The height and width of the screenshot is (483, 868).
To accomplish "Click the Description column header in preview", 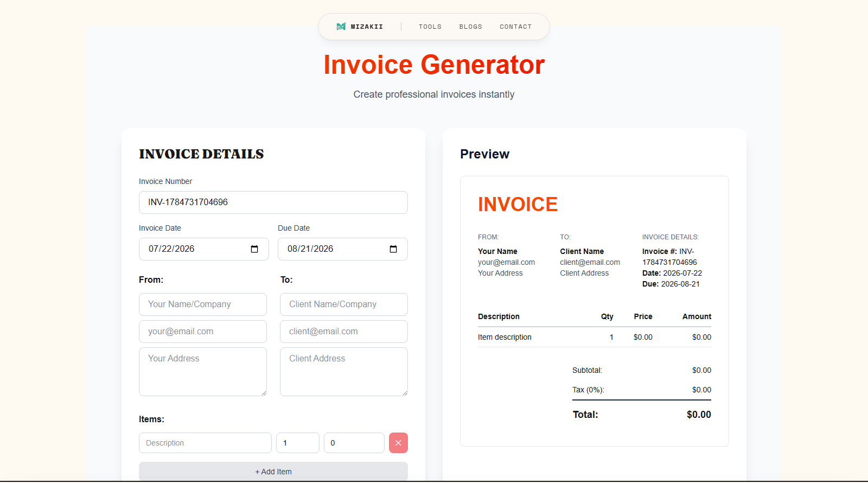I will 499,316.
